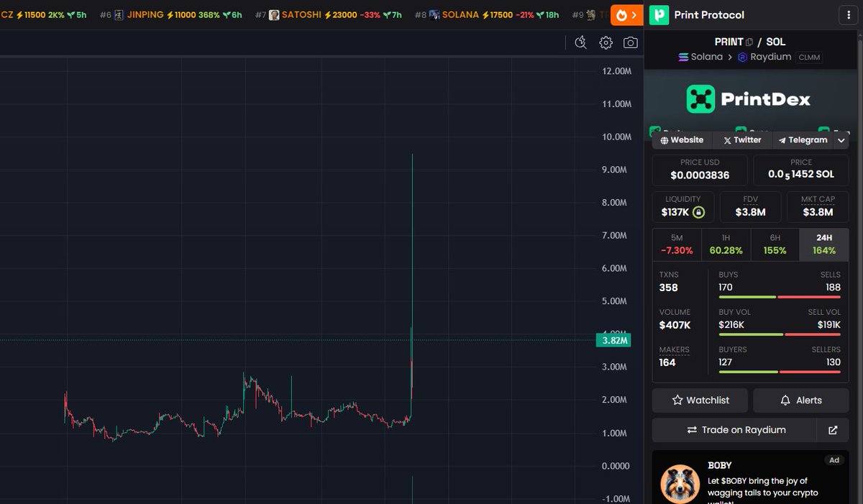
Task: Open the trending fire icon button
Action: pyautogui.click(x=627, y=14)
